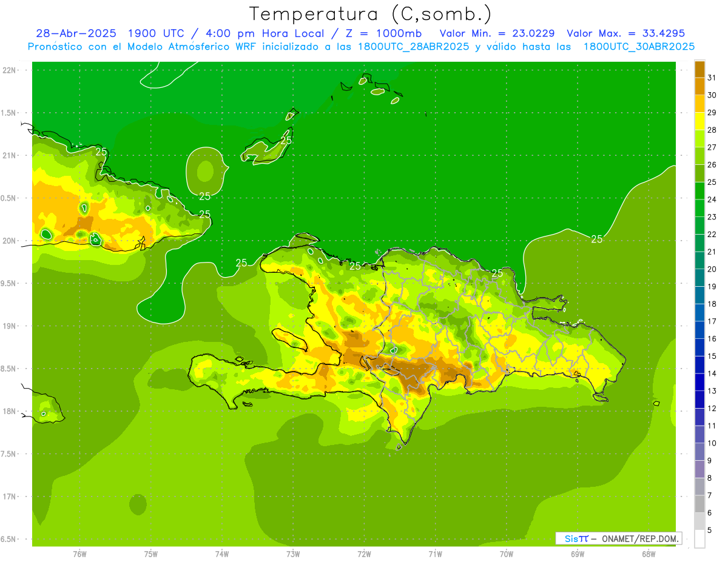Click the '22N' latitude axis label
728x562 pixels.
(x=9, y=70)
